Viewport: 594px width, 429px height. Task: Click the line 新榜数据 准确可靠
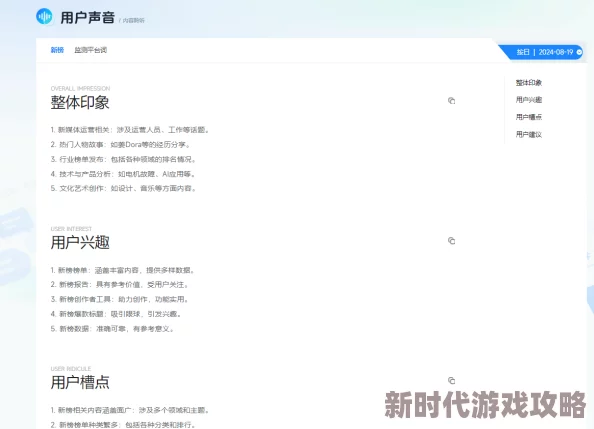[x=113, y=329]
